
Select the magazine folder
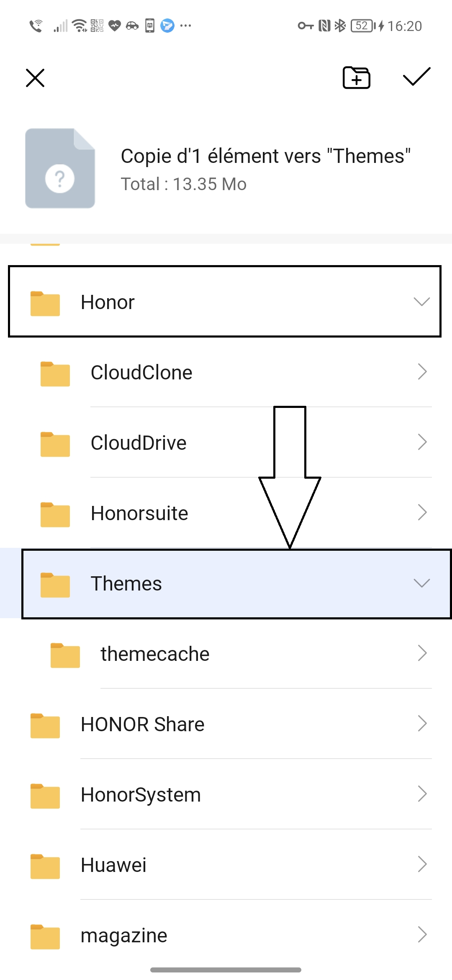(x=226, y=934)
